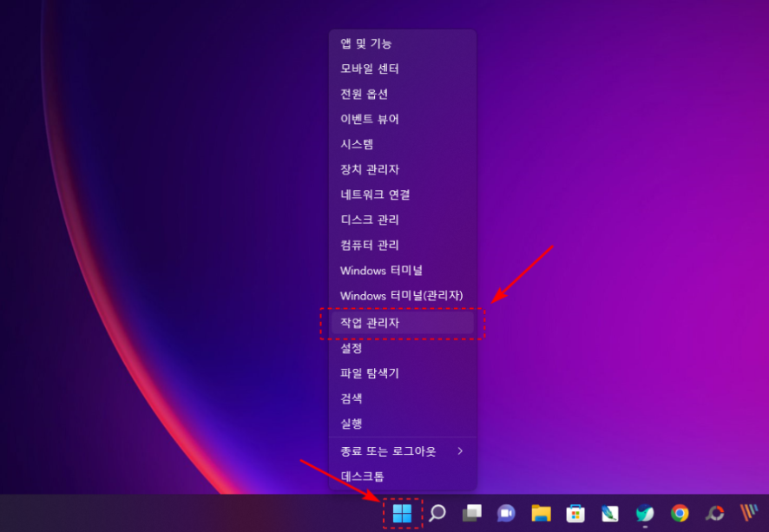Choose 실행 menu entry

(x=403, y=424)
